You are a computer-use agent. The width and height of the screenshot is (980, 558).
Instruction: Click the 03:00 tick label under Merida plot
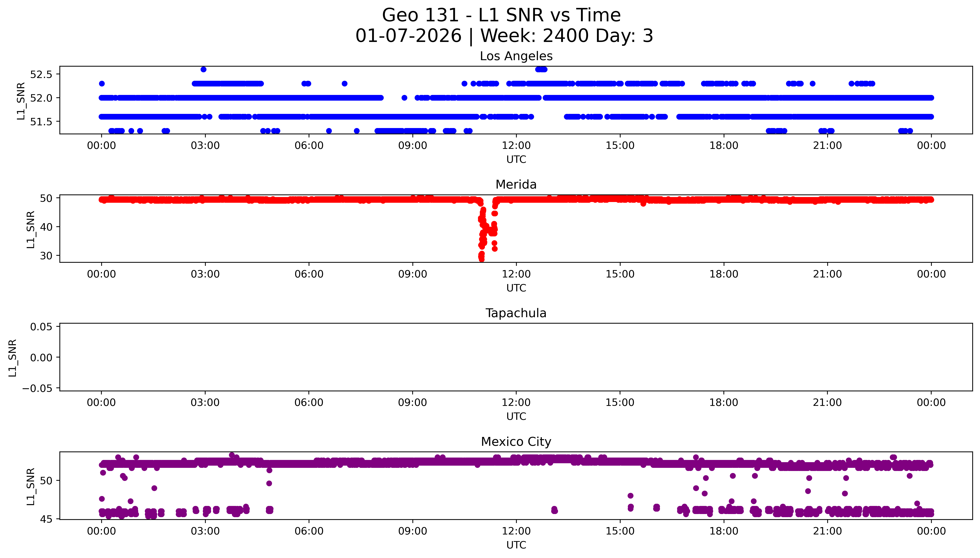pos(205,274)
